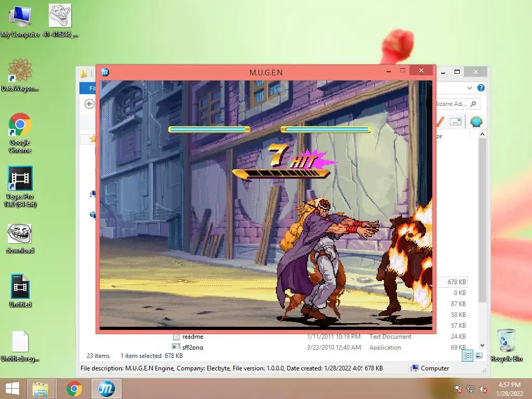The width and height of the screenshot is (532, 399).
Task: Click the sff2png application file icon
Action: tap(176, 347)
